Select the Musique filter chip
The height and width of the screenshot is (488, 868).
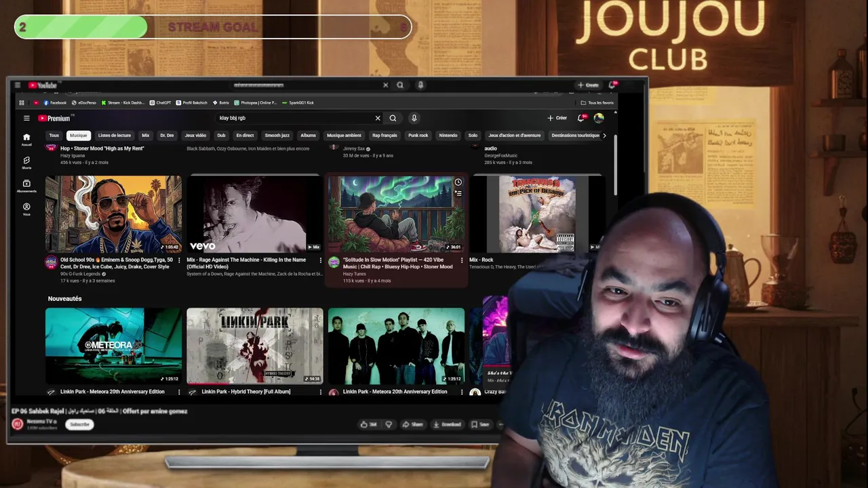coord(79,136)
